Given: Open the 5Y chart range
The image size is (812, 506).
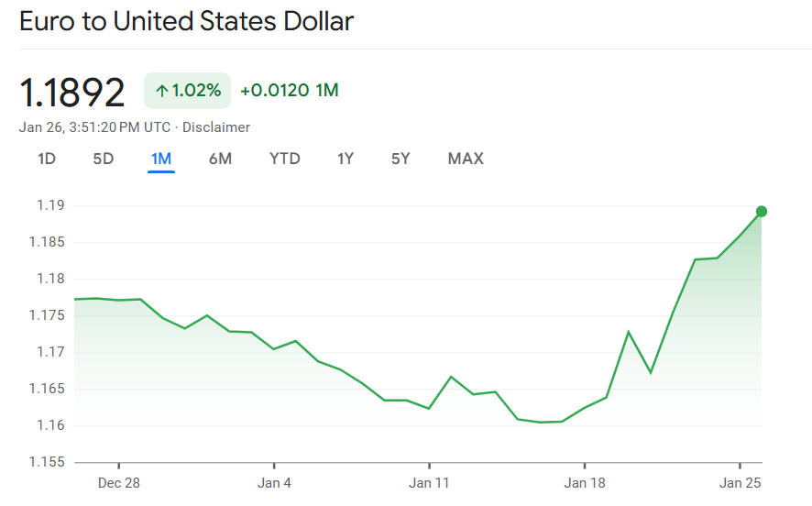Looking at the screenshot, I should (x=401, y=159).
